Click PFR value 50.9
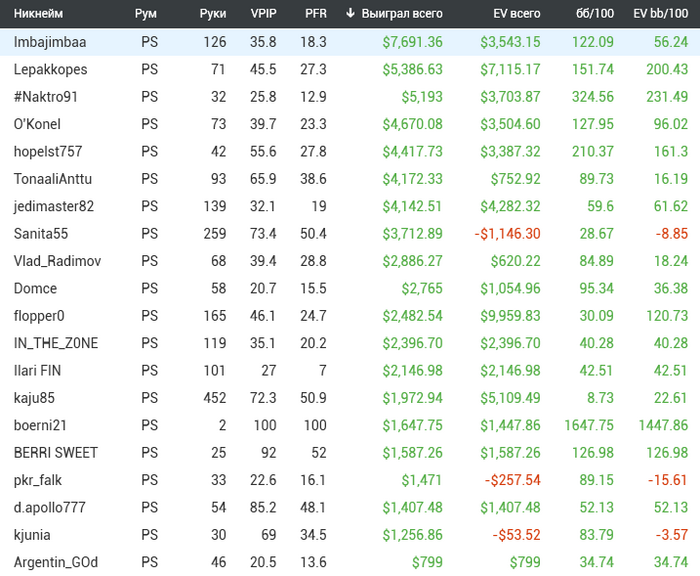 (x=313, y=397)
